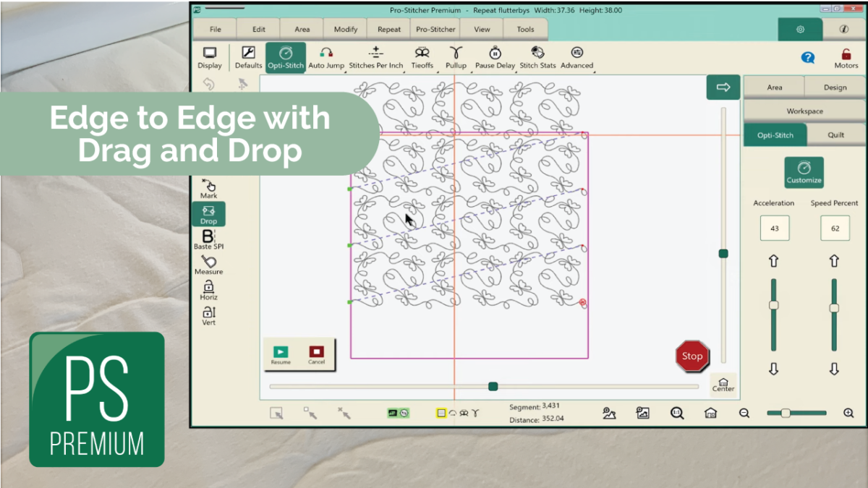This screenshot has width=868, height=488.
Task: Click the Speed Percent value field
Action: pyautogui.click(x=835, y=228)
